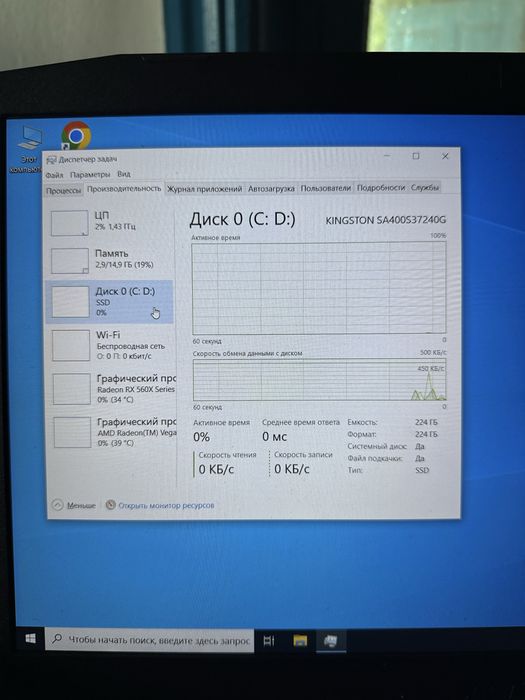Image resolution: width=525 pixels, height=700 pixels.
Task: Switch to Журнал приложений tab
Action: pyautogui.click(x=204, y=189)
